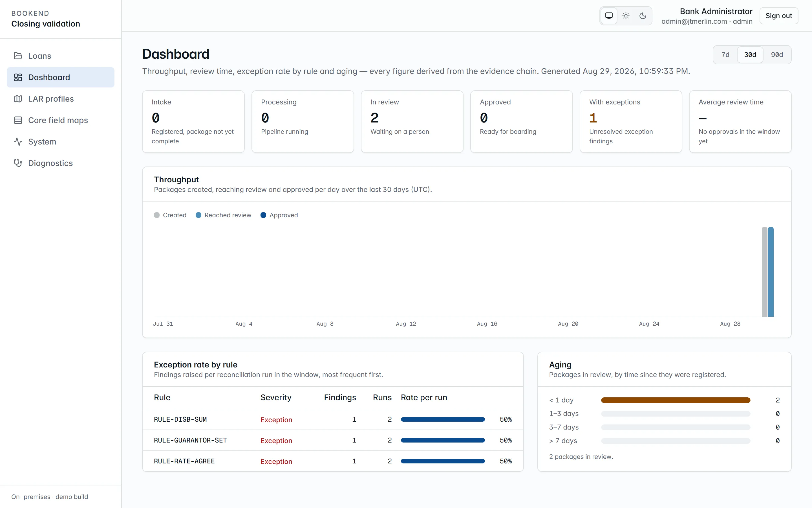Select the Dashboard sidebar item
Viewport: 812px width, 508px height.
tap(60, 77)
